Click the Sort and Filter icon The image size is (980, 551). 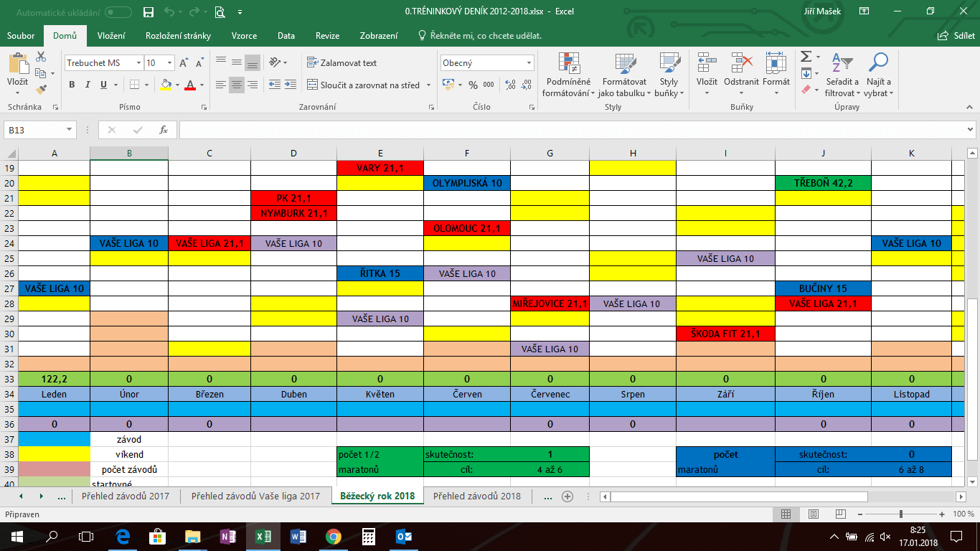pos(841,62)
